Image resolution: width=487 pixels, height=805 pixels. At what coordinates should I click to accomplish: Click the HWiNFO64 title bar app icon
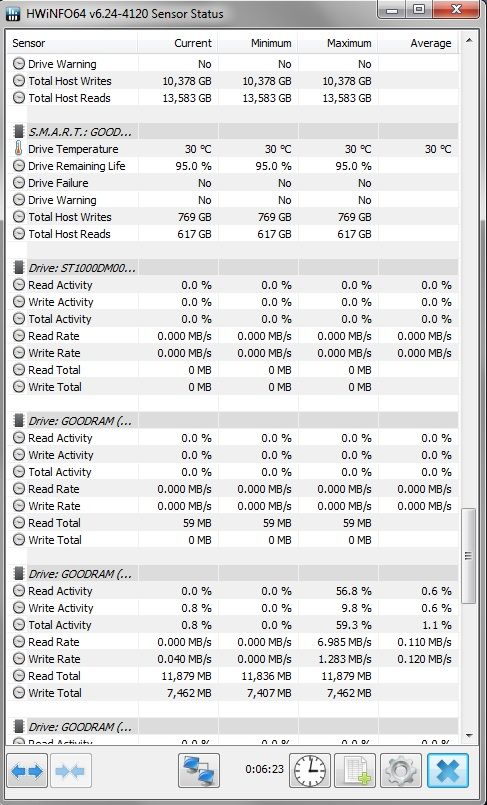click(x=13, y=13)
